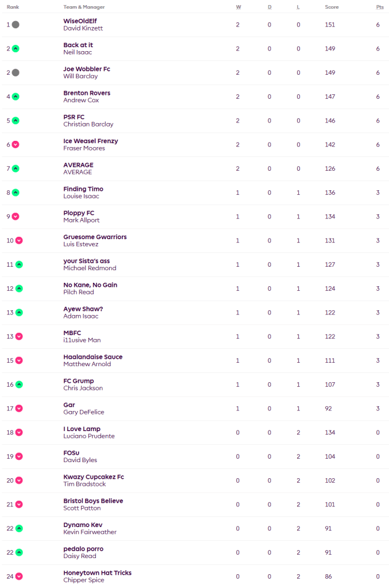Click the Pts column header

(379, 7)
